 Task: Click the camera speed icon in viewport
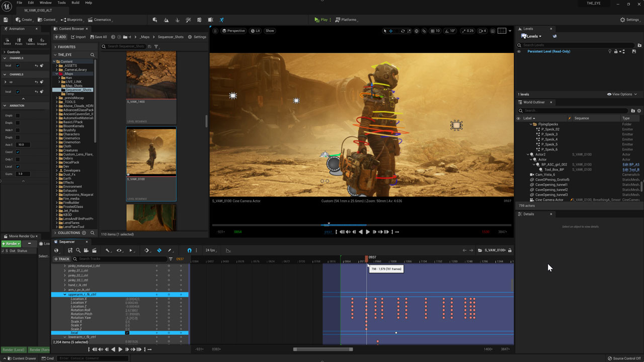[x=483, y=31]
